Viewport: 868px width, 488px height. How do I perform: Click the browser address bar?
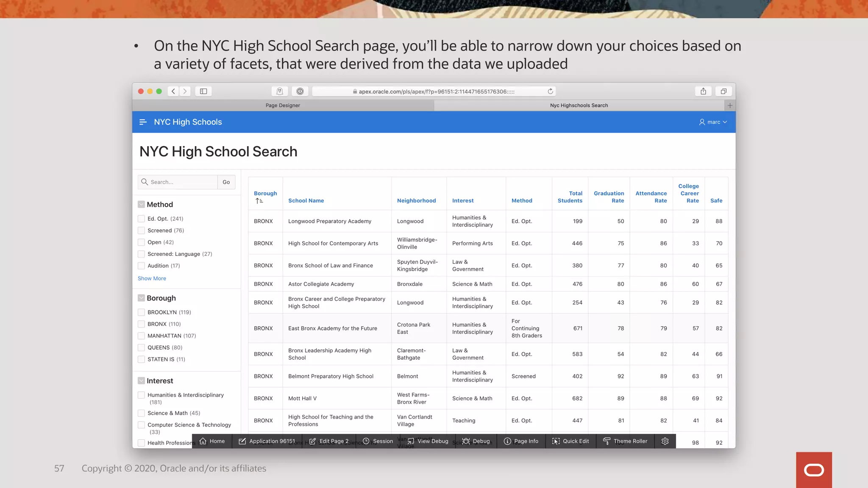434,91
